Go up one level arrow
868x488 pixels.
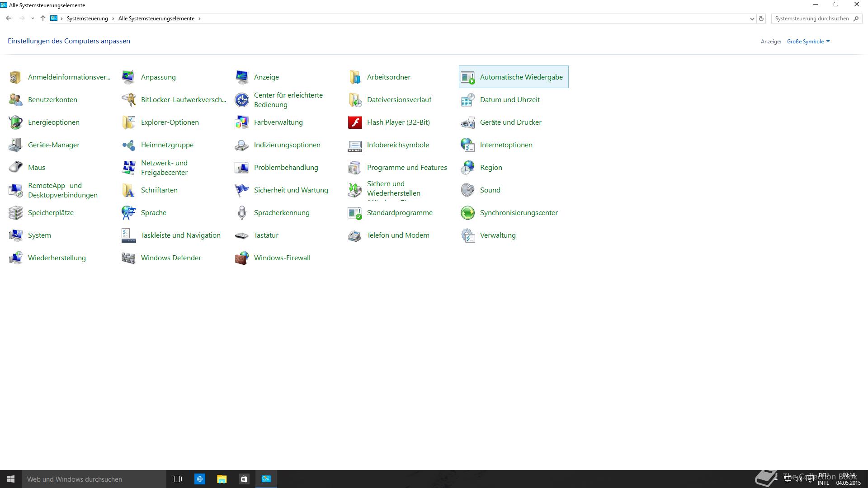tap(43, 18)
